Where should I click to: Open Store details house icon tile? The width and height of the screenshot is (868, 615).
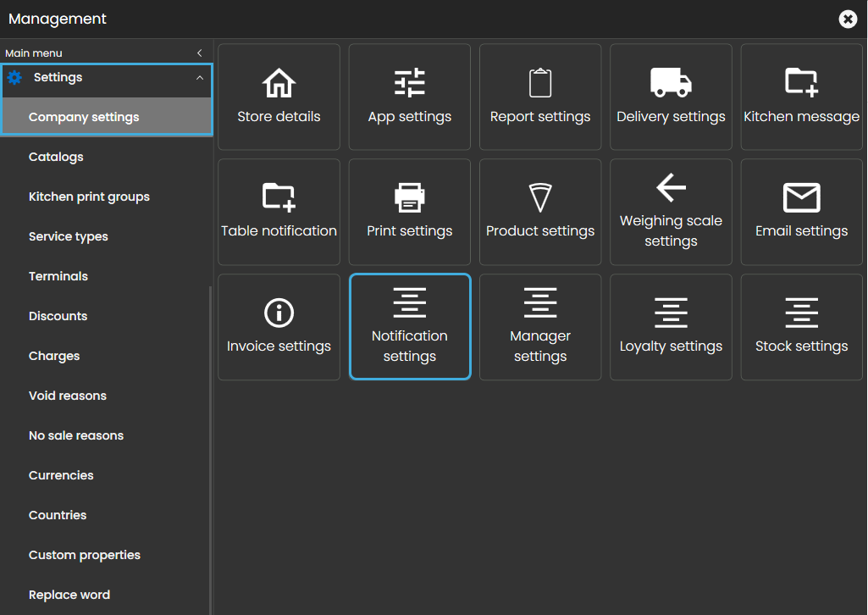pyautogui.click(x=279, y=83)
